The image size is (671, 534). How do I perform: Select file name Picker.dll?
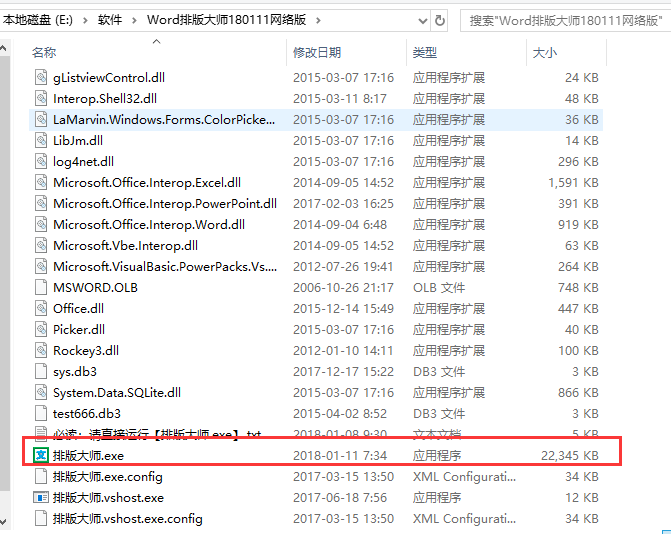click(79, 329)
